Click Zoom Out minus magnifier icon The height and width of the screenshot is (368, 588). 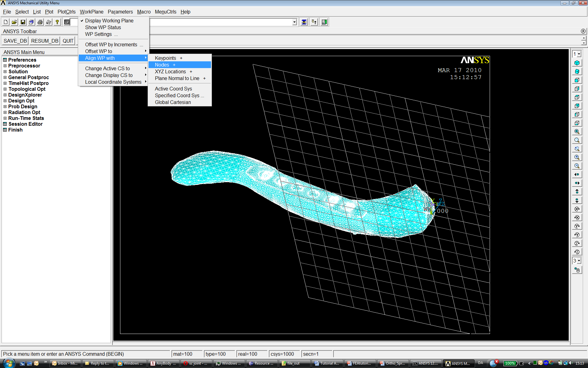(x=577, y=166)
